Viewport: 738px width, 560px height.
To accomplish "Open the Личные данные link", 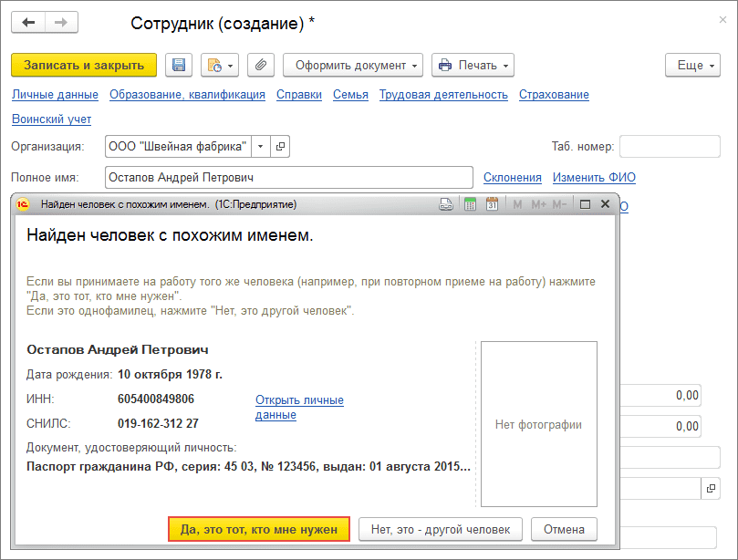I will [55, 95].
